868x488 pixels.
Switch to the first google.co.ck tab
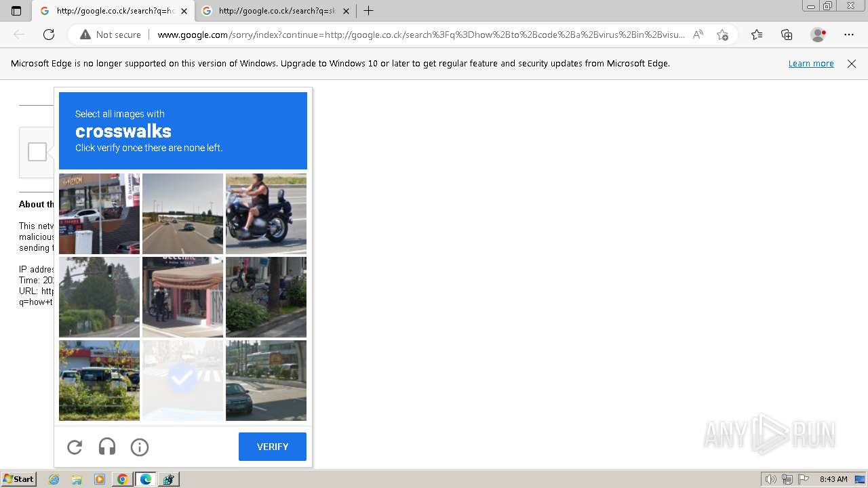pyautogui.click(x=113, y=11)
